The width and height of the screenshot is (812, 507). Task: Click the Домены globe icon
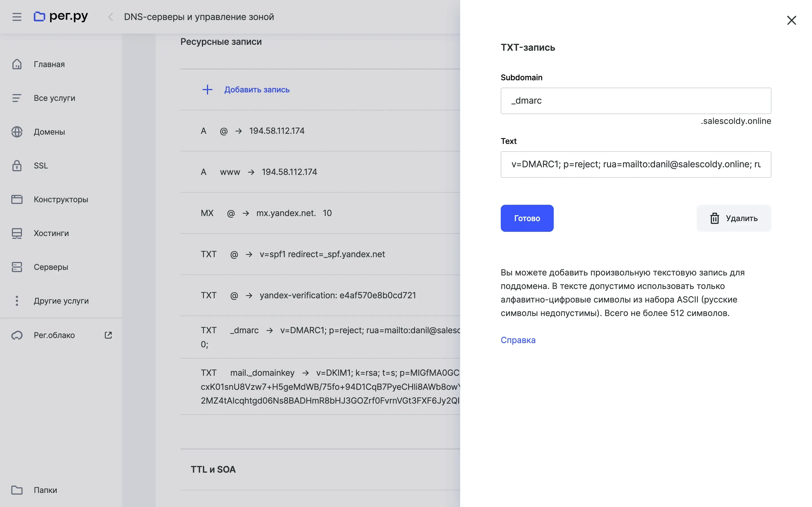click(17, 132)
